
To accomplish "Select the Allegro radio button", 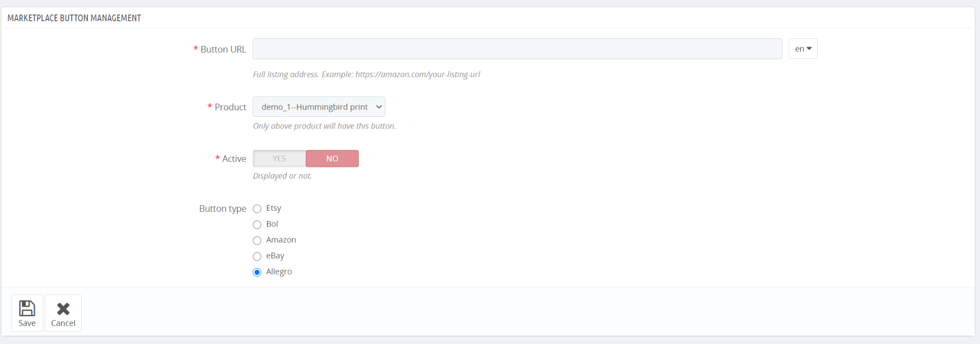I will (x=257, y=272).
